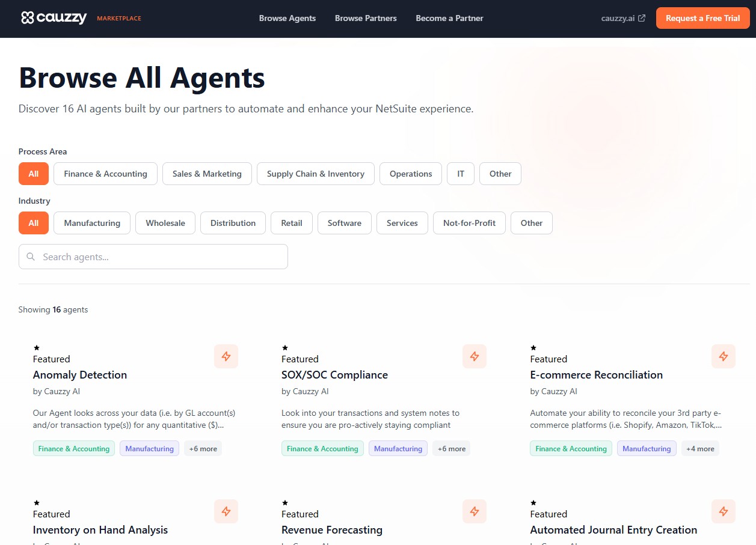Image resolution: width=756 pixels, height=545 pixels.
Task: Select Other under Process Area
Action: tap(500, 174)
